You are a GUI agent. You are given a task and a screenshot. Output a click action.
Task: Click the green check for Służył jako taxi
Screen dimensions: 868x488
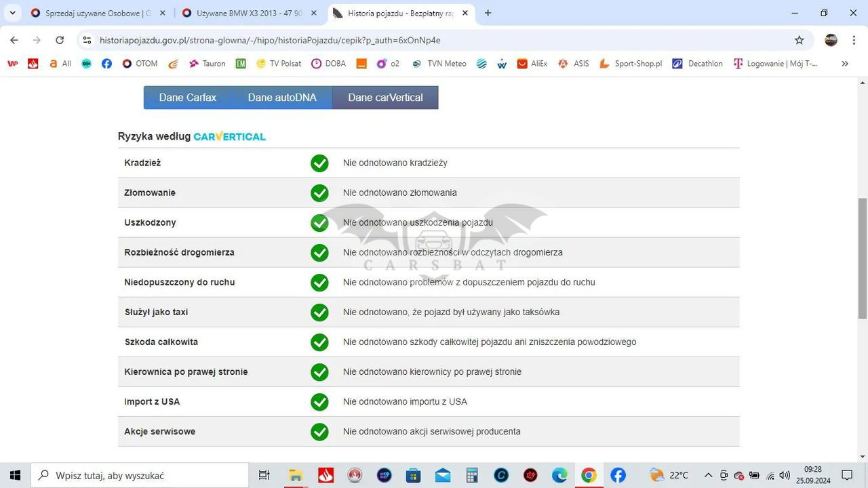pos(319,312)
